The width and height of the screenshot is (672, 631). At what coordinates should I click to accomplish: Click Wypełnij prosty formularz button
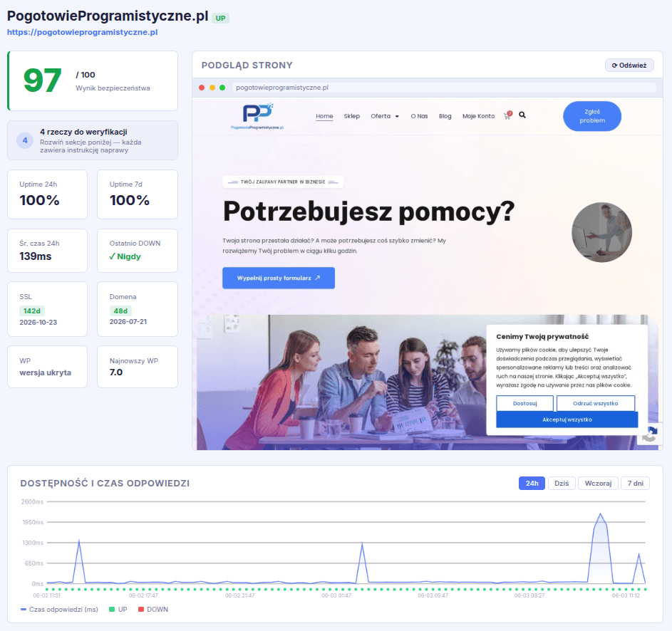click(x=279, y=278)
